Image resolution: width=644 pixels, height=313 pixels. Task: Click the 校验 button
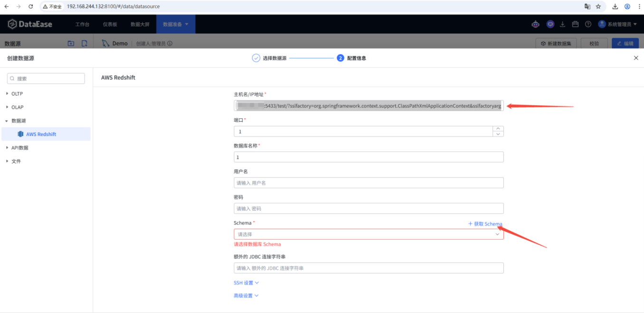[x=594, y=43]
